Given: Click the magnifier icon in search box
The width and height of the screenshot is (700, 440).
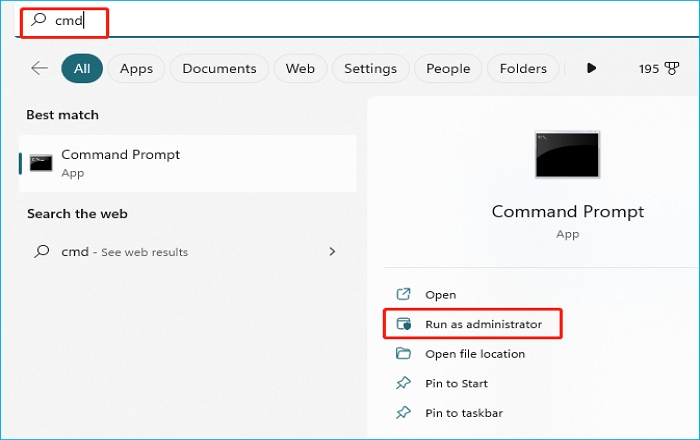Looking at the screenshot, I should click(x=40, y=20).
